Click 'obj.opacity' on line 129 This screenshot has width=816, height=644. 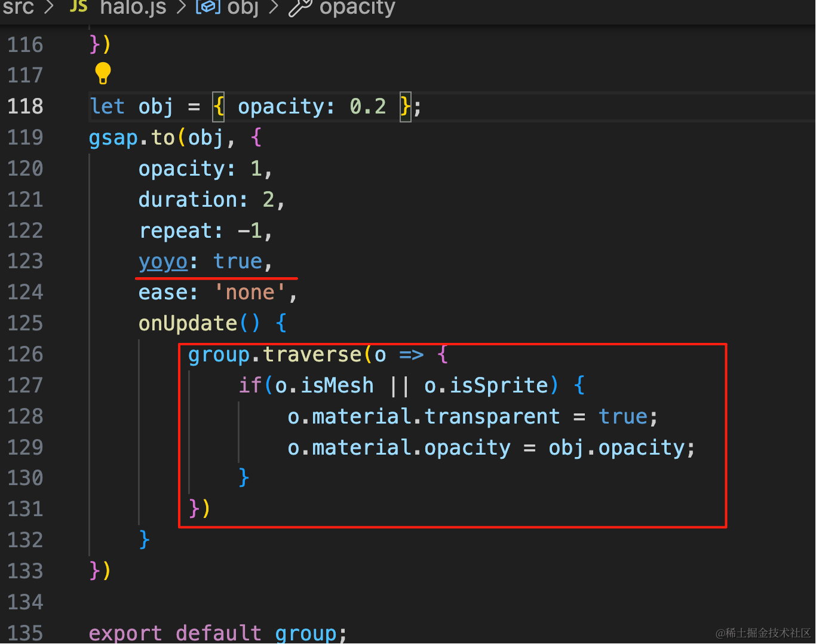(x=616, y=448)
